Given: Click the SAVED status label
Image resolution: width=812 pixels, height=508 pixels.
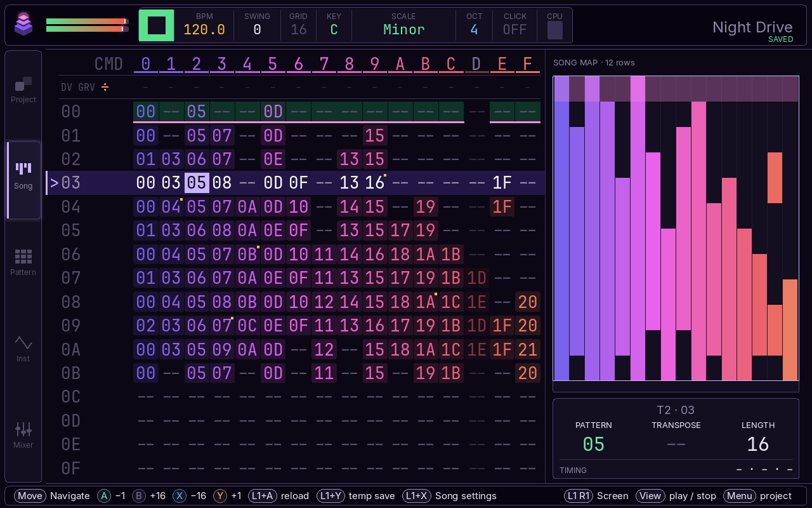Looking at the screenshot, I should 780,39.
